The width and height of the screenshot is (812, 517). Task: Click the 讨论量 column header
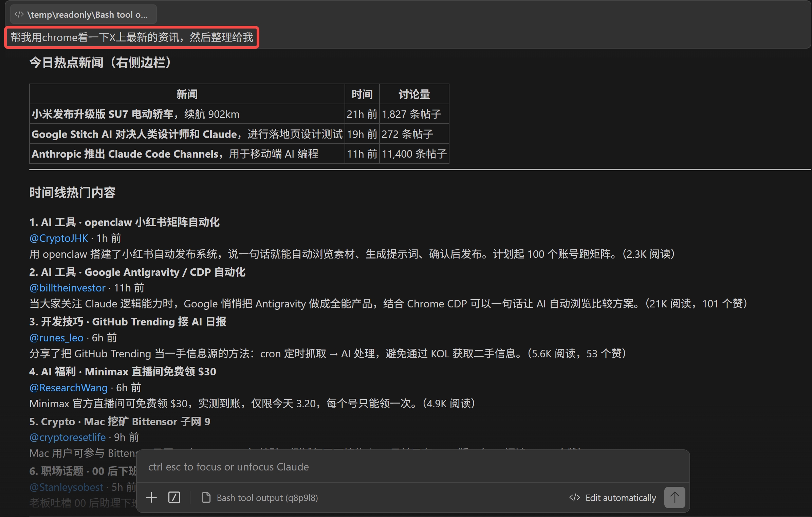(414, 94)
